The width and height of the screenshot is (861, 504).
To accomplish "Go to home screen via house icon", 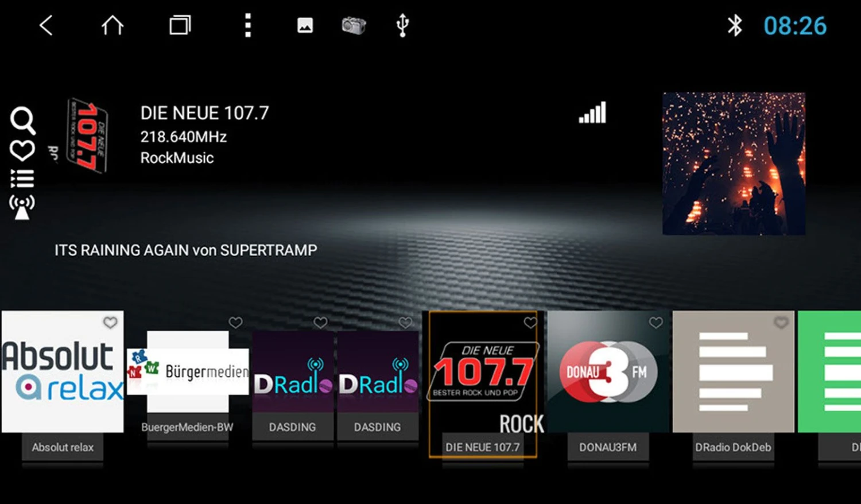I will pos(113,25).
